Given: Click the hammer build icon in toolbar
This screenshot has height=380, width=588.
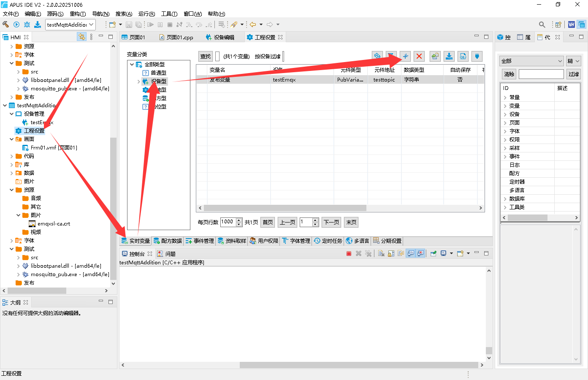Looking at the screenshot, I should click(6, 24).
